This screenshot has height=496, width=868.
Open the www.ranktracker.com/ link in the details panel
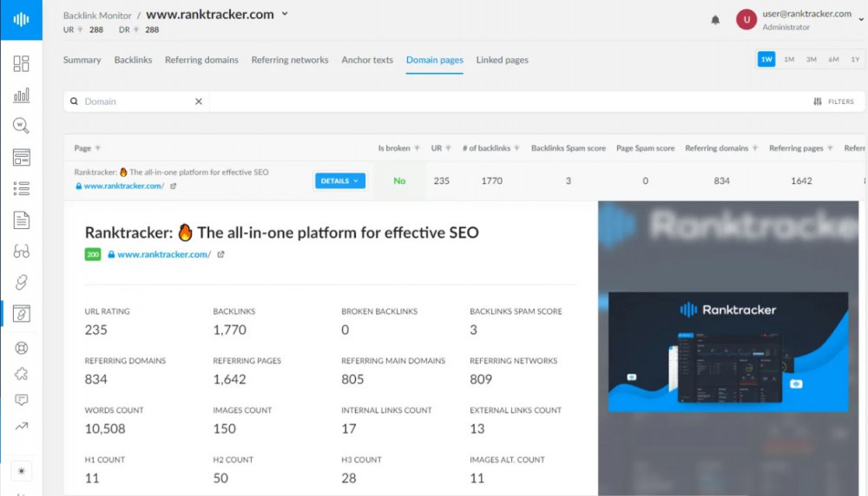pyautogui.click(x=164, y=254)
